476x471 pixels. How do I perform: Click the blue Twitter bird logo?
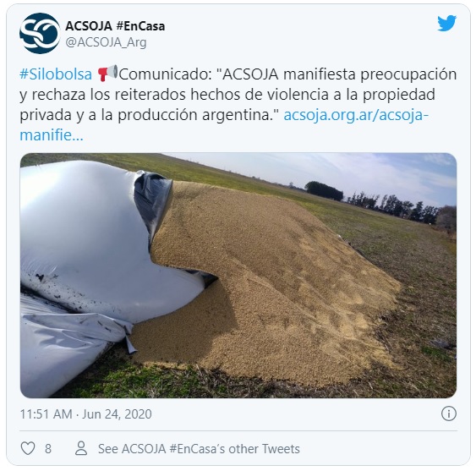tap(446, 24)
